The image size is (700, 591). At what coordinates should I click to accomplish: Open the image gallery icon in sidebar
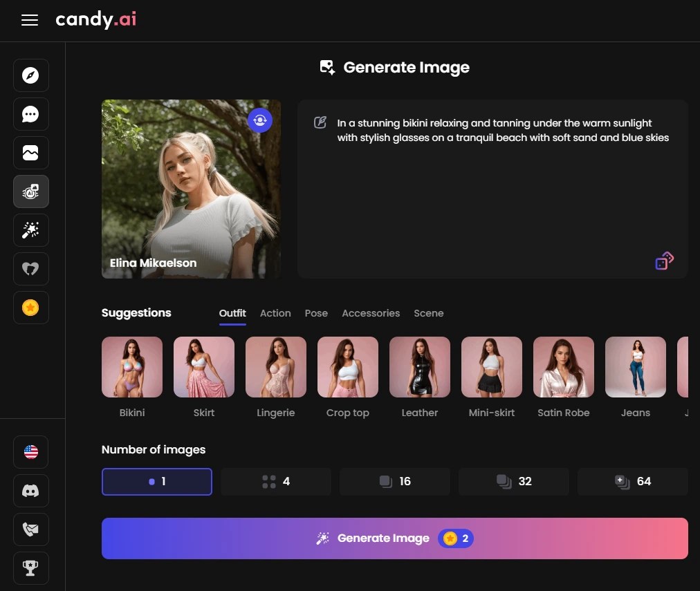(x=30, y=153)
